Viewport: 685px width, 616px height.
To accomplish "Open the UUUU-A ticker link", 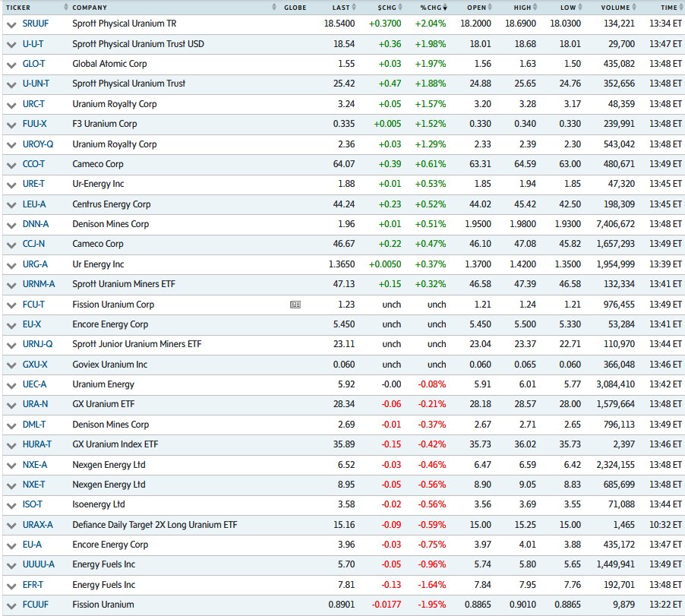I will [39, 564].
